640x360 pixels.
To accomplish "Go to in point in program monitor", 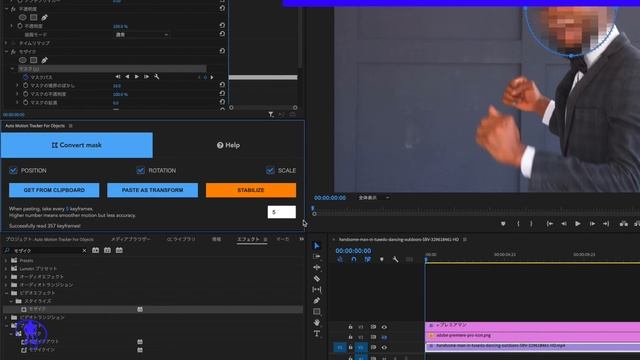I will pyautogui.click(x=550, y=224).
